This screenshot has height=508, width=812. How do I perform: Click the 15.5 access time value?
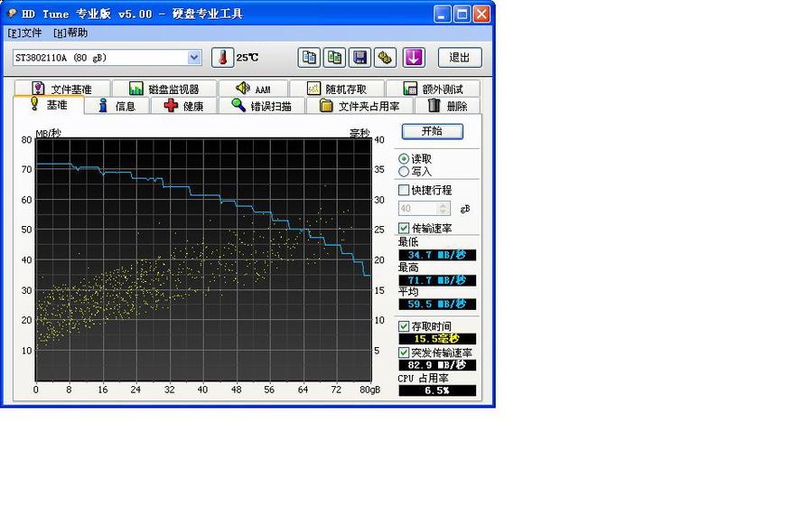437,338
